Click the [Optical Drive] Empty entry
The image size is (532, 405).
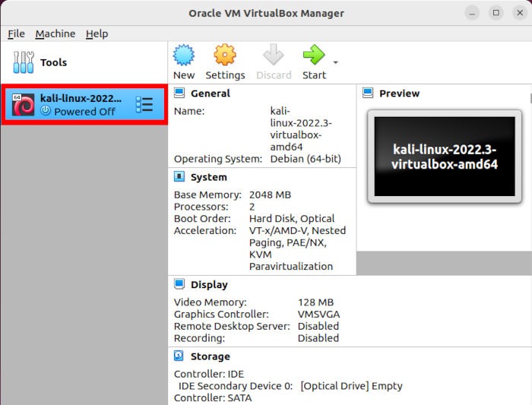[x=351, y=386]
